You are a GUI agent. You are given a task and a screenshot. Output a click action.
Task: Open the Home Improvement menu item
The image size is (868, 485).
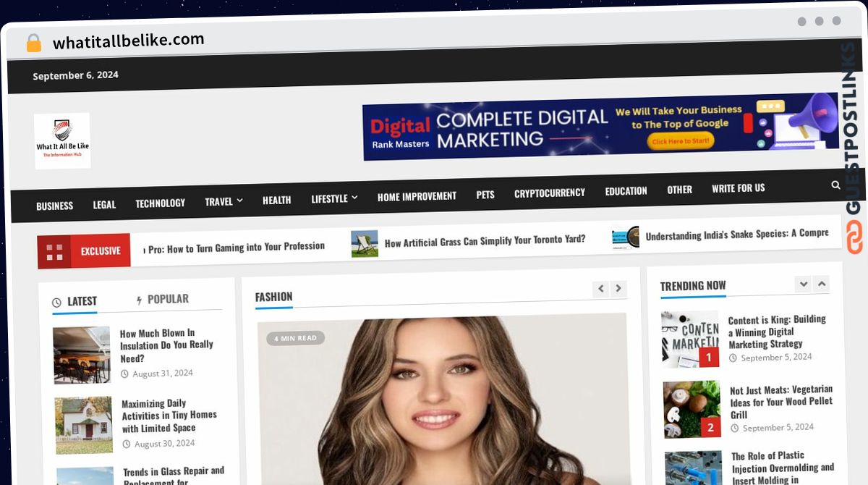tap(417, 196)
